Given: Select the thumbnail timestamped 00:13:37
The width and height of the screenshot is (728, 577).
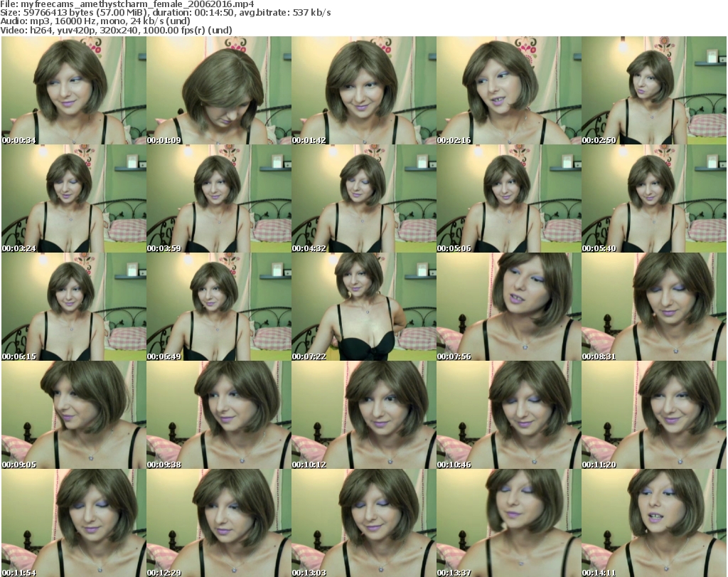Looking at the screenshot, I should (509, 523).
